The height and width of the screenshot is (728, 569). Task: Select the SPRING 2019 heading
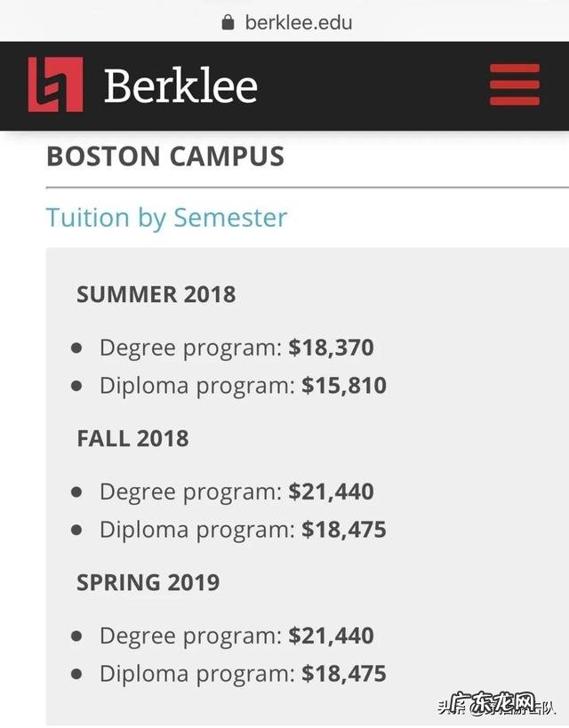(x=148, y=582)
